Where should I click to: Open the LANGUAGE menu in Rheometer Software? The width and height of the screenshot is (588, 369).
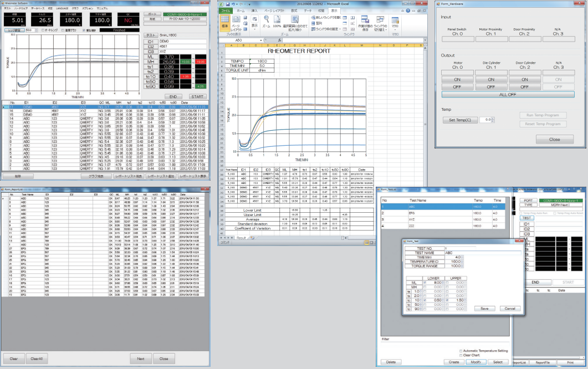click(62, 8)
